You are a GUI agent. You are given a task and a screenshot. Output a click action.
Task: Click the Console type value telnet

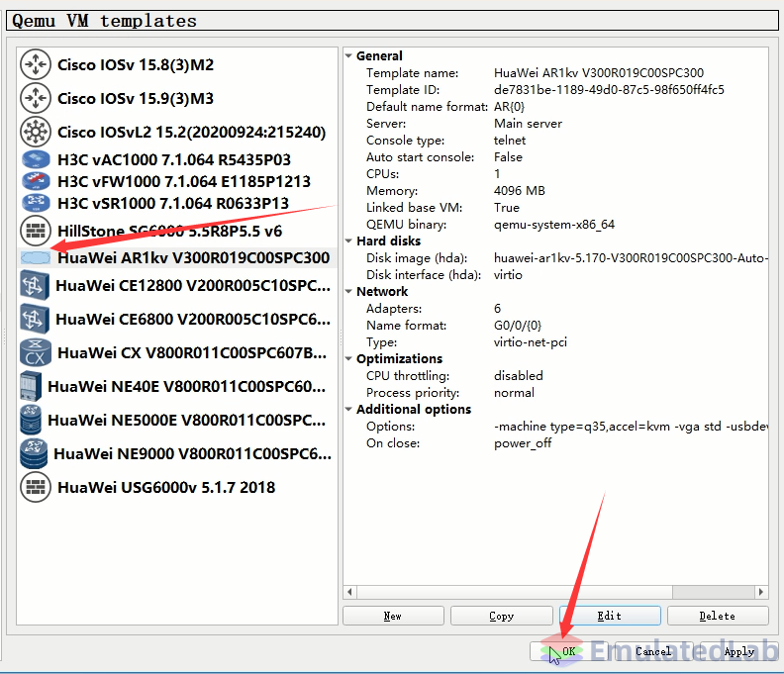click(x=510, y=141)
